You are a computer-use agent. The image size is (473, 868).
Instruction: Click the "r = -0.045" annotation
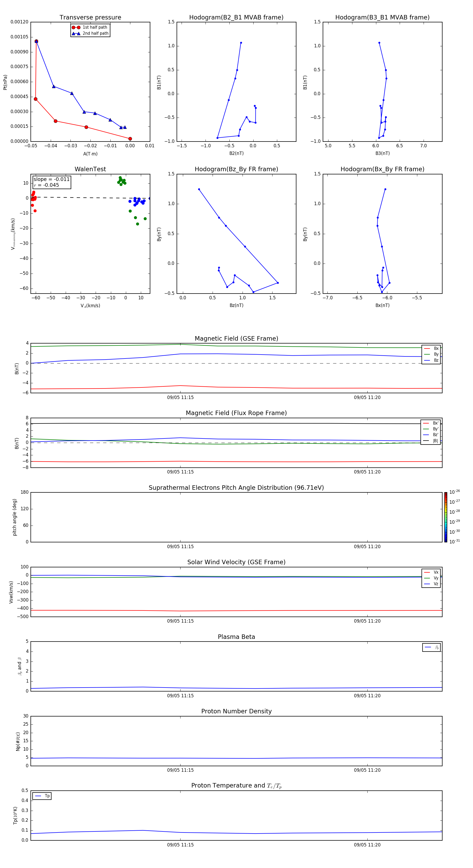pos(47,185)
